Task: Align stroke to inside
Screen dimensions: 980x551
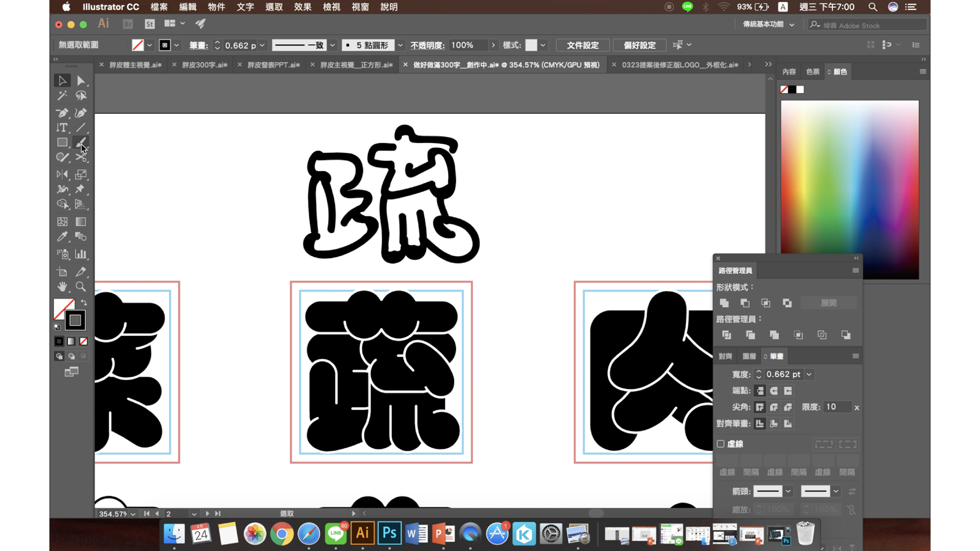Action: (774, 424)
